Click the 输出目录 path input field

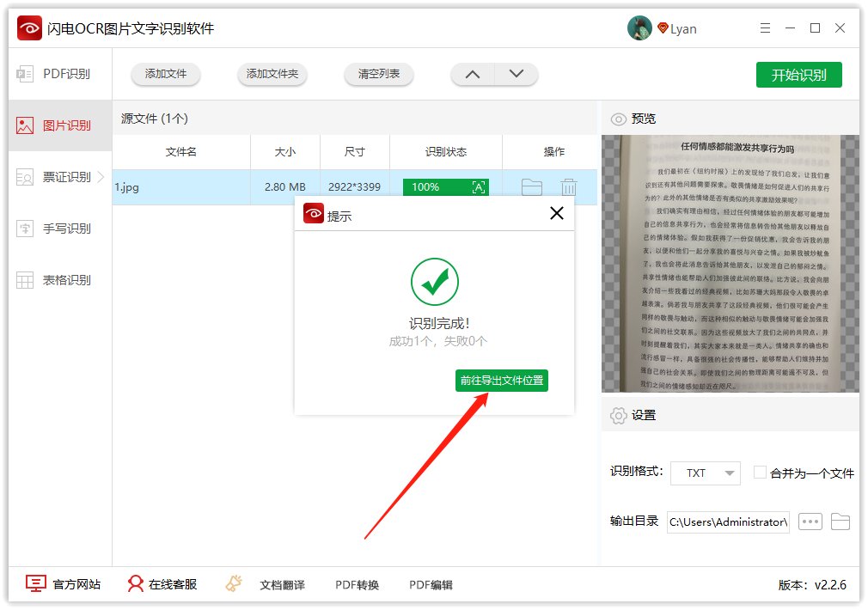pos(727,522)
